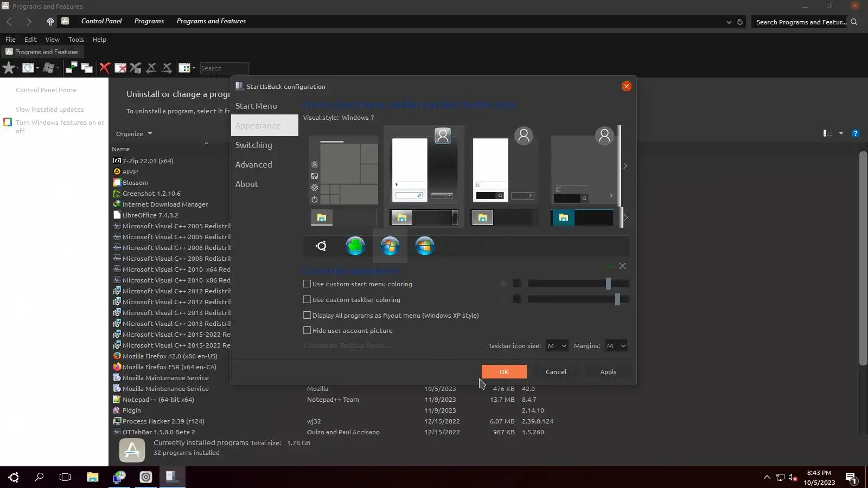The width and height of the screenshot is (868, 488).
Task: Show more taskbar styles arrow
Action: click(x=626, y=217)
